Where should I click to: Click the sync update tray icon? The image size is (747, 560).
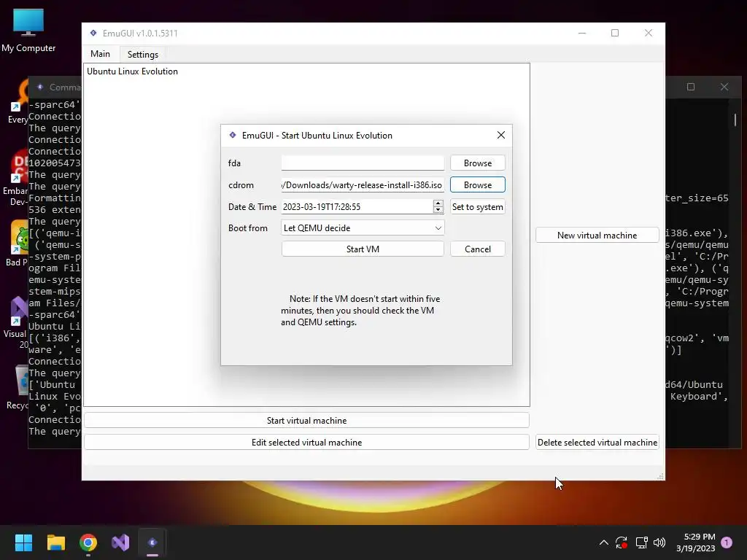(622, 542)
